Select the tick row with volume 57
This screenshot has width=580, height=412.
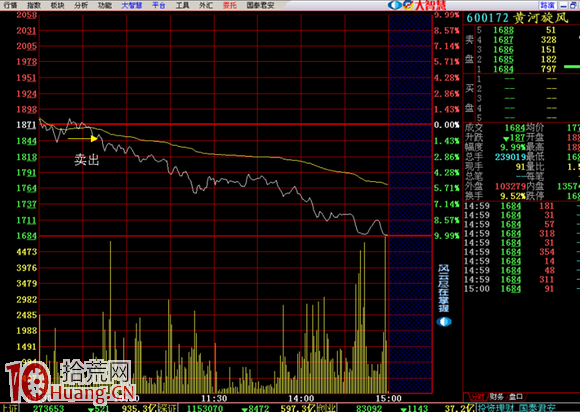click(522, 224)
